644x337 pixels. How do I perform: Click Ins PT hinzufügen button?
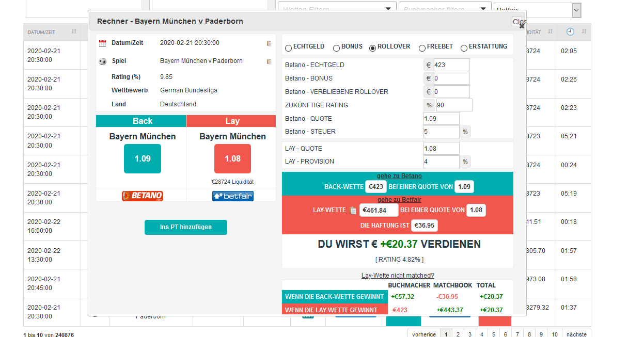click(x=185, y=227)
